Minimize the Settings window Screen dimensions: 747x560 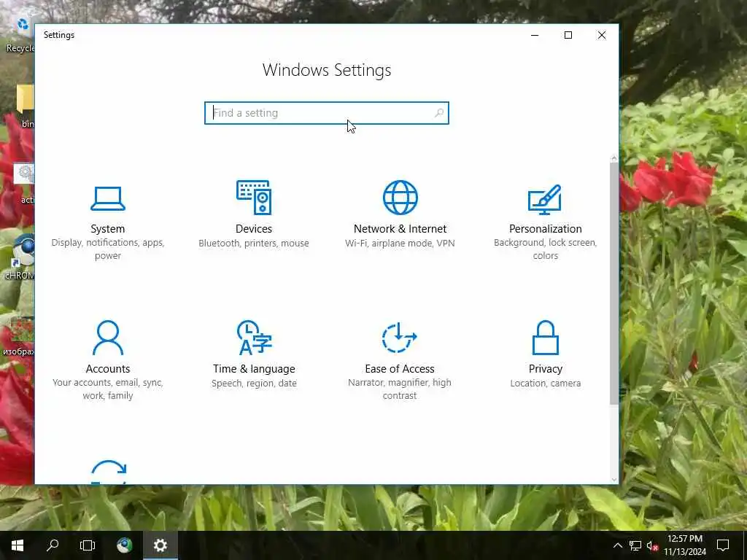(x=535, y=35)
